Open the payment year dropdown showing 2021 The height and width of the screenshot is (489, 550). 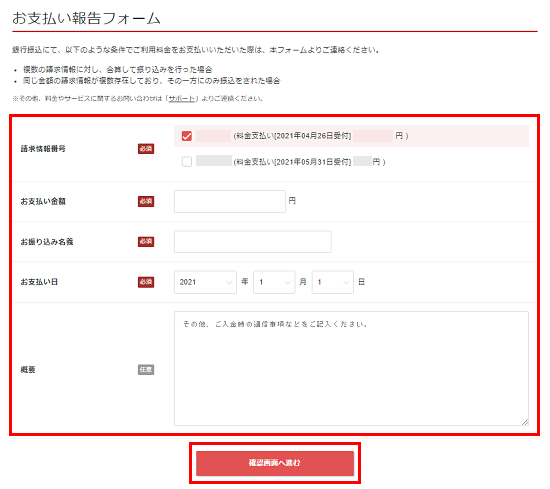(x=205, y=282)
